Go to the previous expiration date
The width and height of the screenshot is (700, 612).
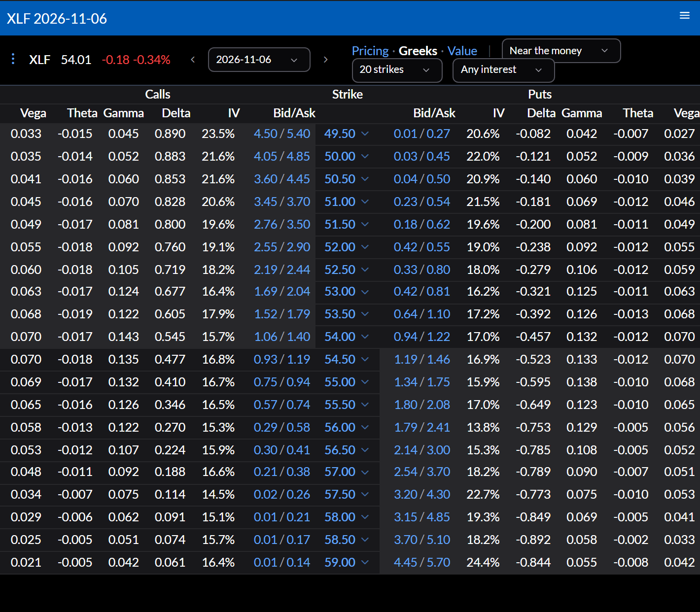[x=193, y=60]
